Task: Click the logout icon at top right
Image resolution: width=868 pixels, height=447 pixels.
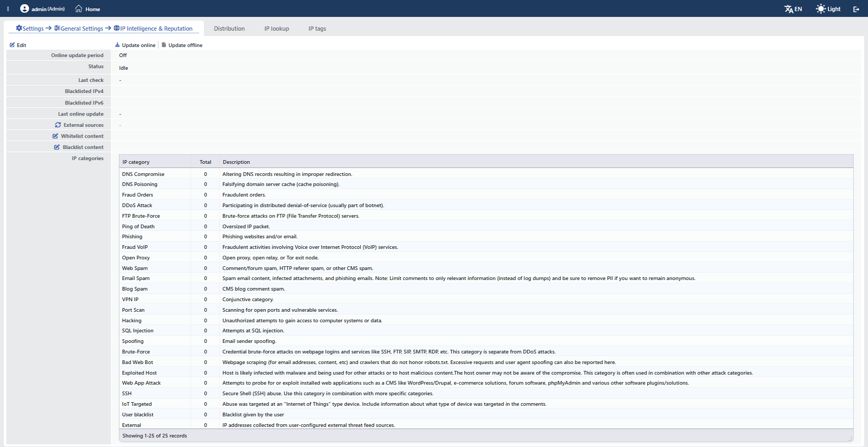Action: tap(856, 9)
